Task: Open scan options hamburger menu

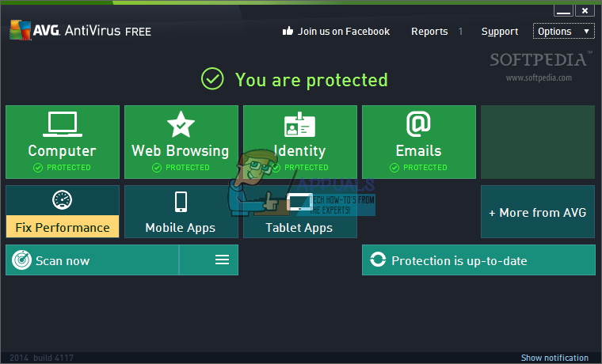Action: click(222, 260)
